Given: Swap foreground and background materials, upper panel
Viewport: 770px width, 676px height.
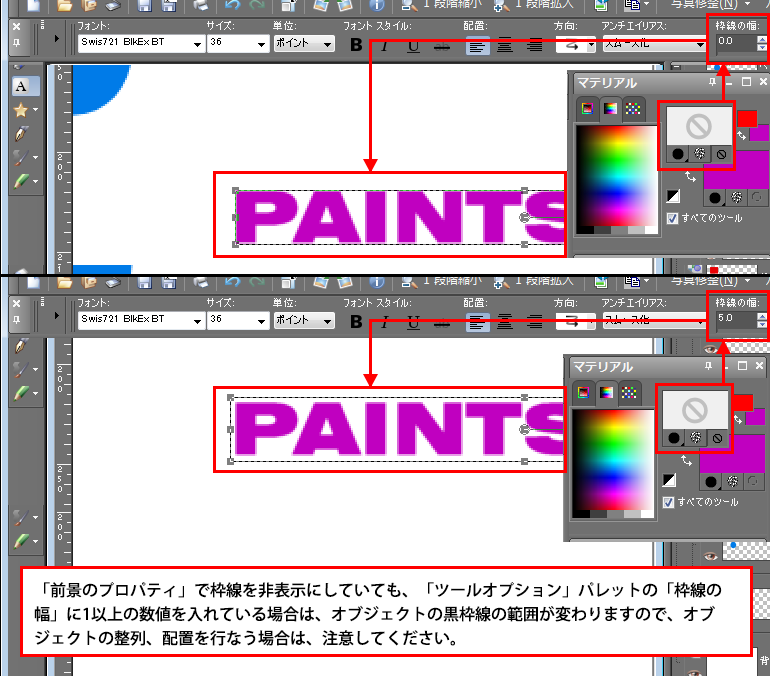Looking at the screenshot, I should click(690, 176).
